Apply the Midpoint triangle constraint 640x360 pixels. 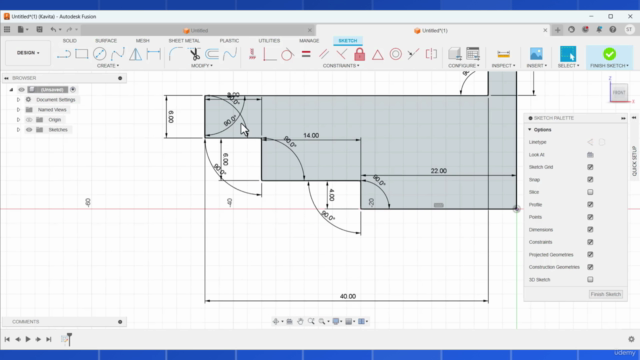coord(378,54)
